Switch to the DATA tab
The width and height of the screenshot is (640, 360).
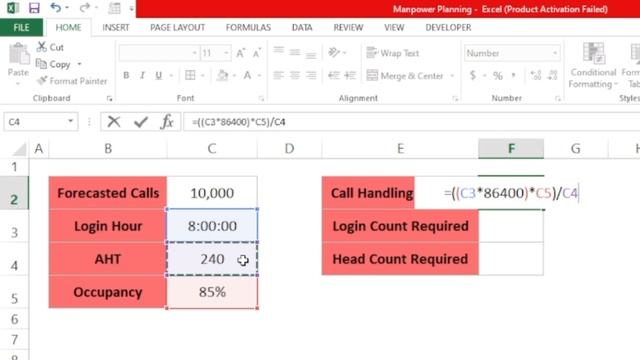(x=302, y=27)
